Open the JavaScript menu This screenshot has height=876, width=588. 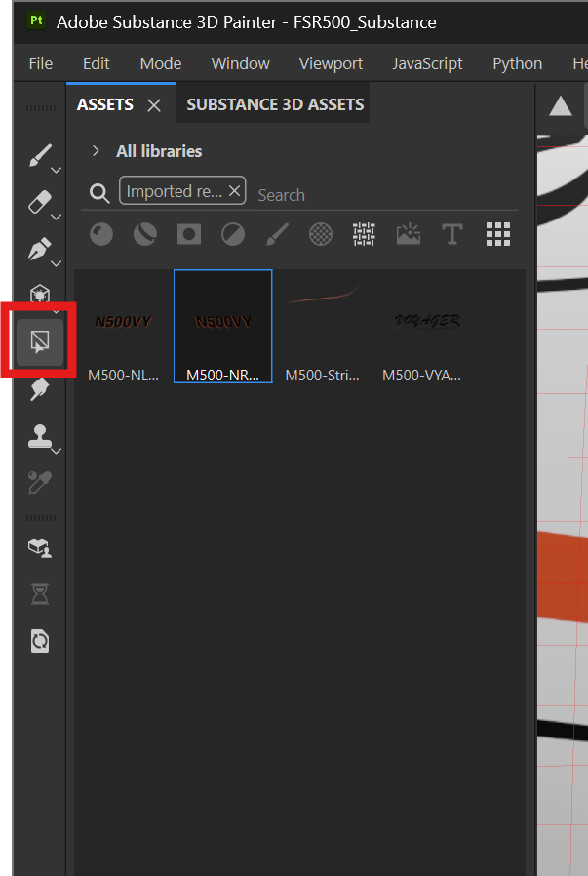click(x=427, y=63)
